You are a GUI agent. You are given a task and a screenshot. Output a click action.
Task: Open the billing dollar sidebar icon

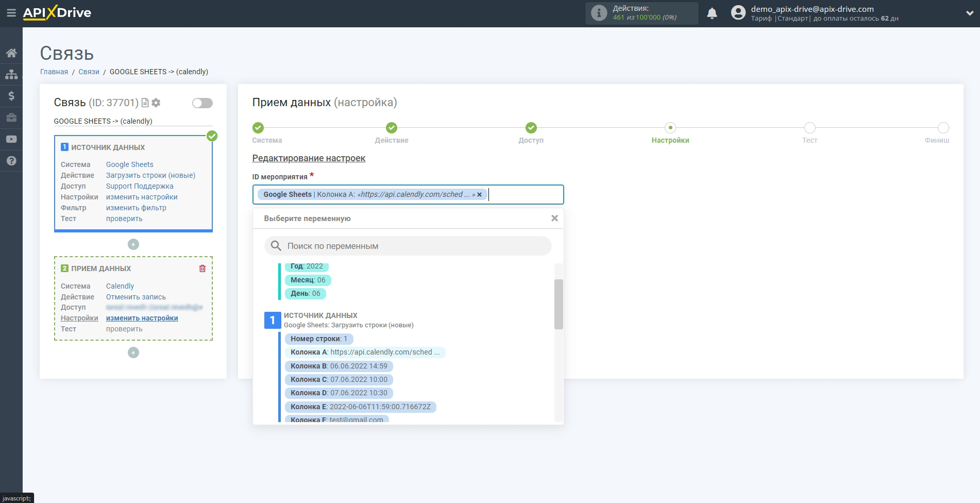(x=11, y=96)
